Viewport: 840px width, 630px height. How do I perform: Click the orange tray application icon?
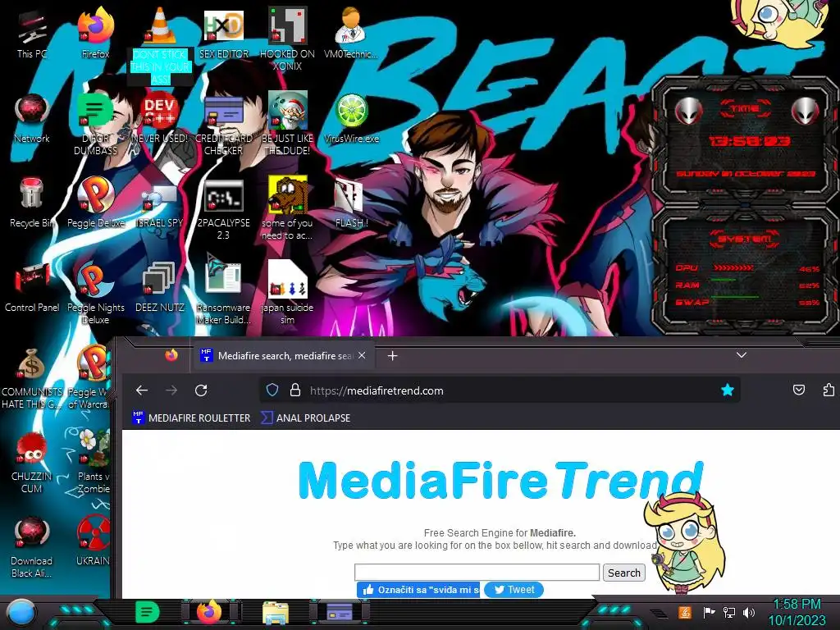685,612
